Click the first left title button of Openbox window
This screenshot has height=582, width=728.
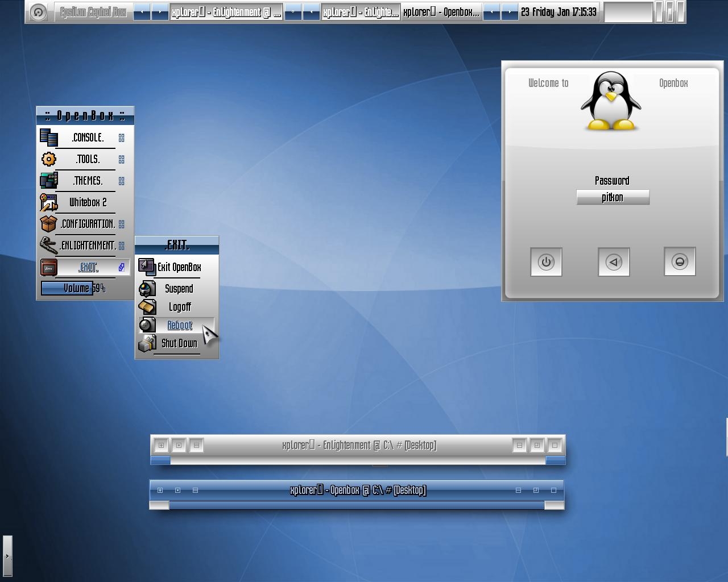pyautogui.click(x=160, y=490)
